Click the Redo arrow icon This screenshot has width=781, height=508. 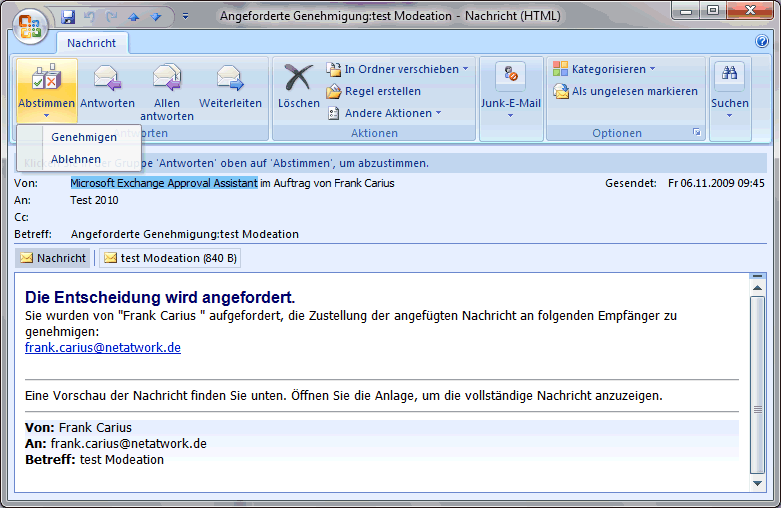[x=112, y=16]
